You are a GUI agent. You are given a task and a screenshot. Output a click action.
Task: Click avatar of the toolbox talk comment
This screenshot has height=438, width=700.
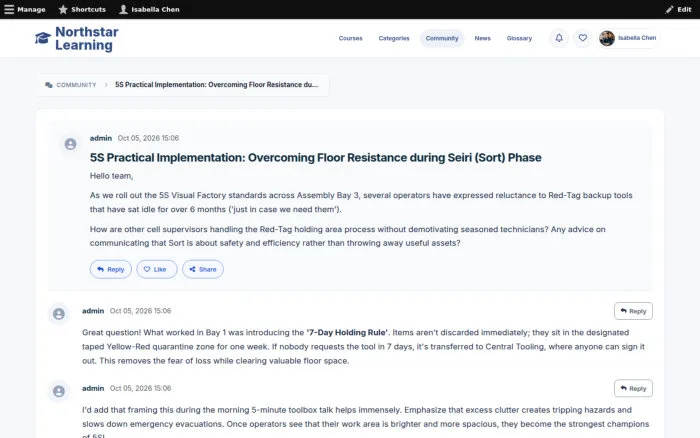click(x=59, y=391)
